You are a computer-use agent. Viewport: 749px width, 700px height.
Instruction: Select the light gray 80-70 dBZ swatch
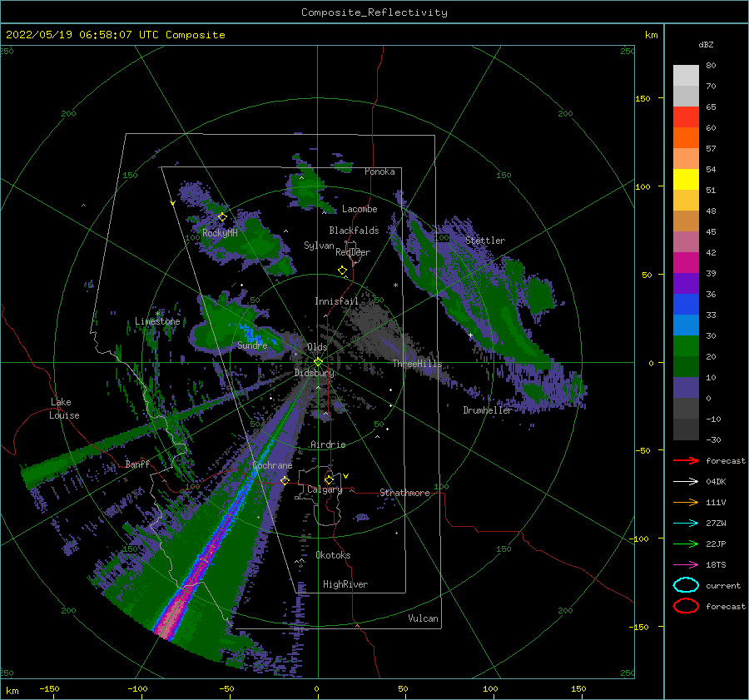pos(686,76)
